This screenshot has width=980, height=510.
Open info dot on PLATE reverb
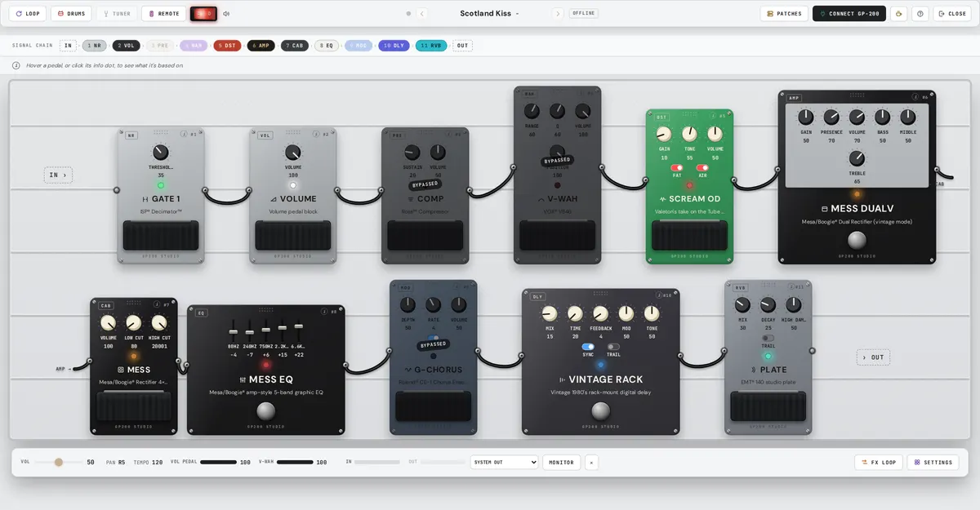(x=791, y=287)
